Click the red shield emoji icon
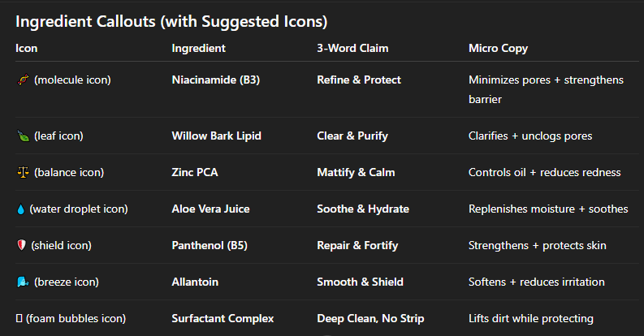644x336 pixels. click(22, 246)
